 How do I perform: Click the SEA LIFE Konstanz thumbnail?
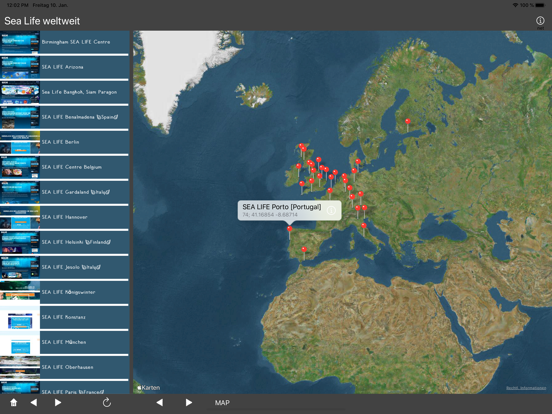coord(20,317)
